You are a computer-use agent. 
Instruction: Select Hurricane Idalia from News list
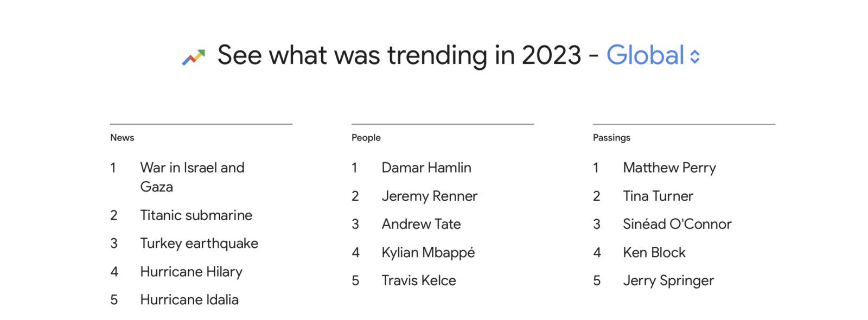click(189, 300)
